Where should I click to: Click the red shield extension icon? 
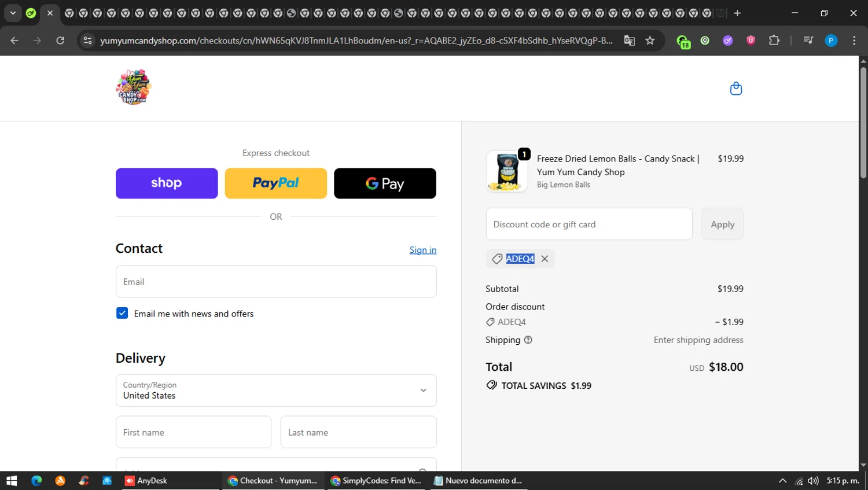click(751, 40)
